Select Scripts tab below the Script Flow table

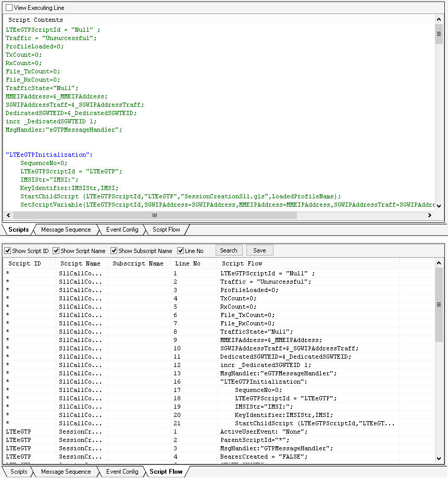pyautogui.click(x=19, y=472)
